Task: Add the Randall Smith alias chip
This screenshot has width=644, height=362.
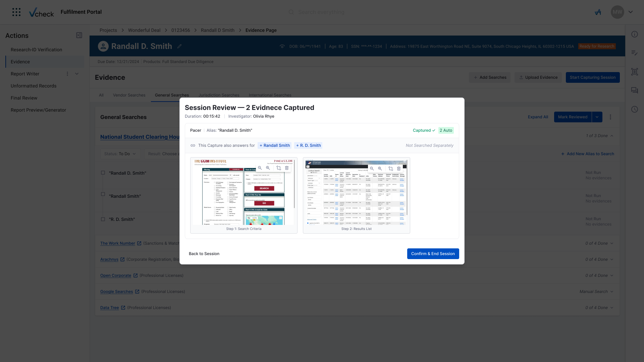Action: [x=274, y=145]
